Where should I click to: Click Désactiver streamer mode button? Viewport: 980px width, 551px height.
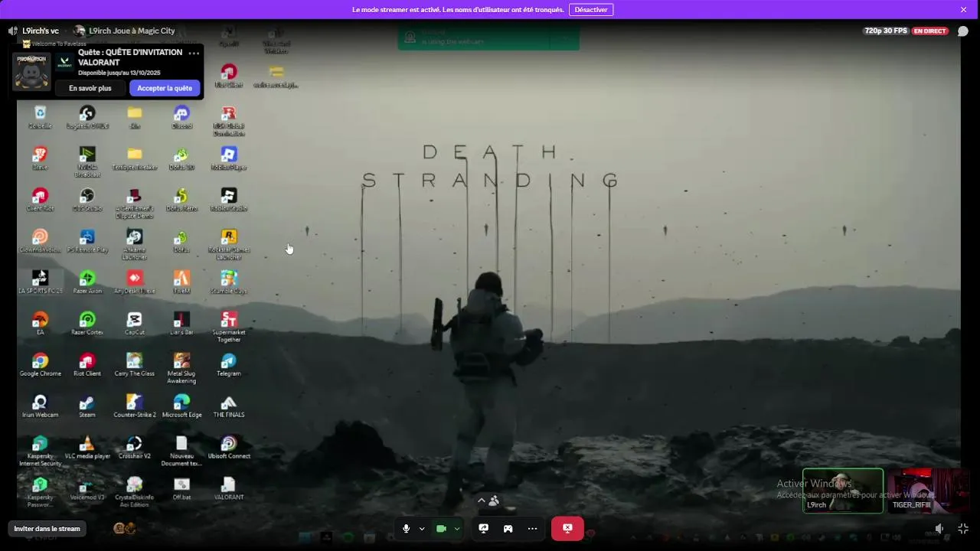(591, 10)
